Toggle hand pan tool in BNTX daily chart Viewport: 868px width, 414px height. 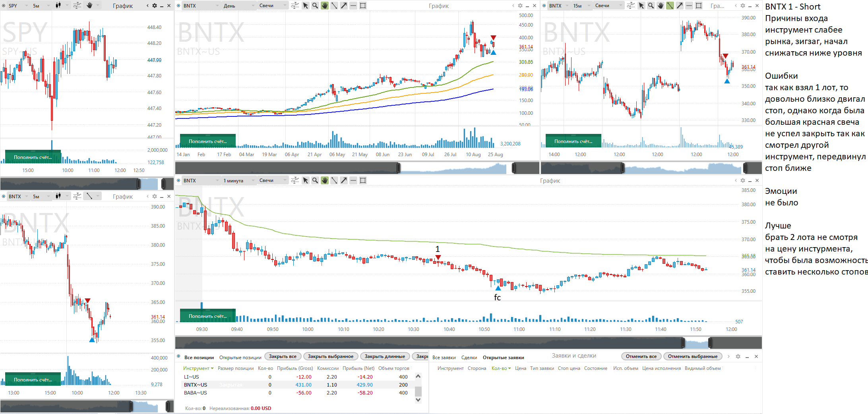click(325, 6)
